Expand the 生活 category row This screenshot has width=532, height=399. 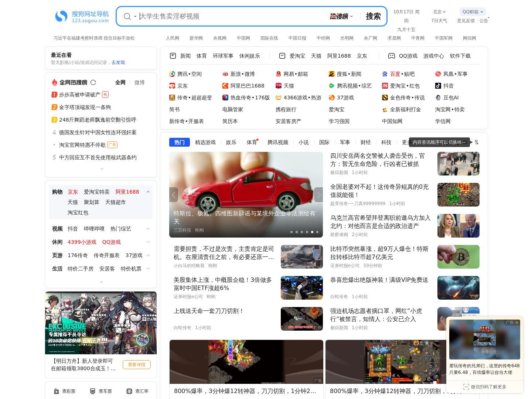coord(148,269)
